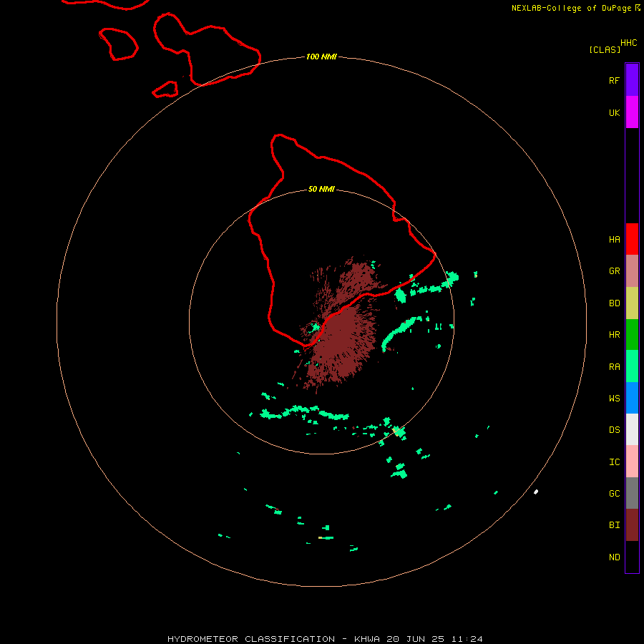Select the GR pink legend swatch
This screenshot has width=644, height=644.
click(x=632, y=271)
